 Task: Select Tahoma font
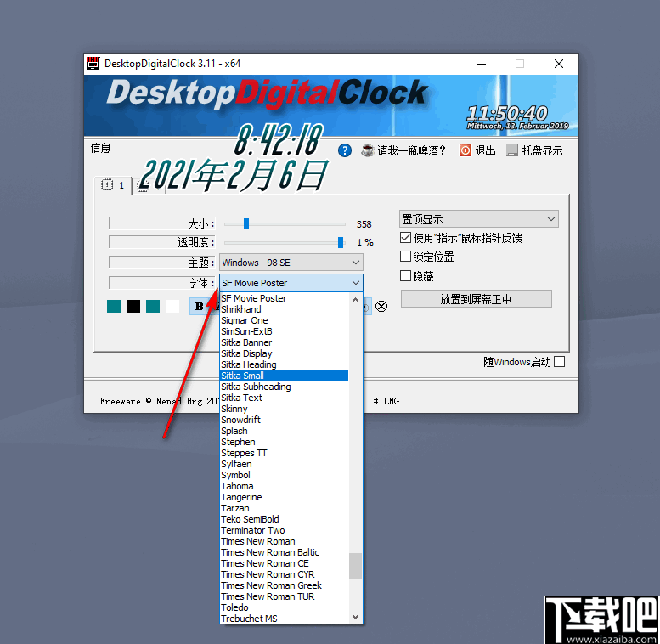tap(284, 486)
